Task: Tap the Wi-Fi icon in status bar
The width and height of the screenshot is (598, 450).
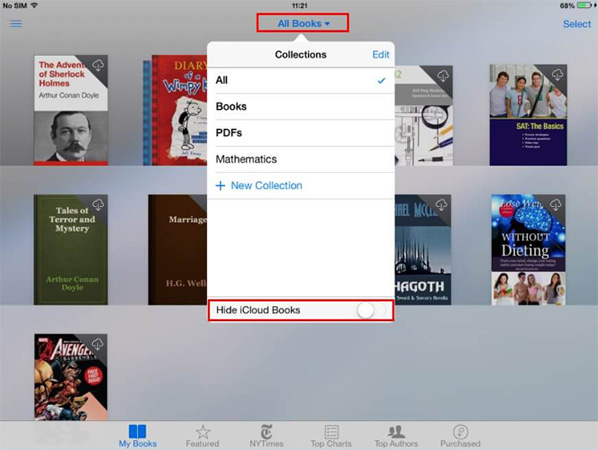Action: (34, 5)
